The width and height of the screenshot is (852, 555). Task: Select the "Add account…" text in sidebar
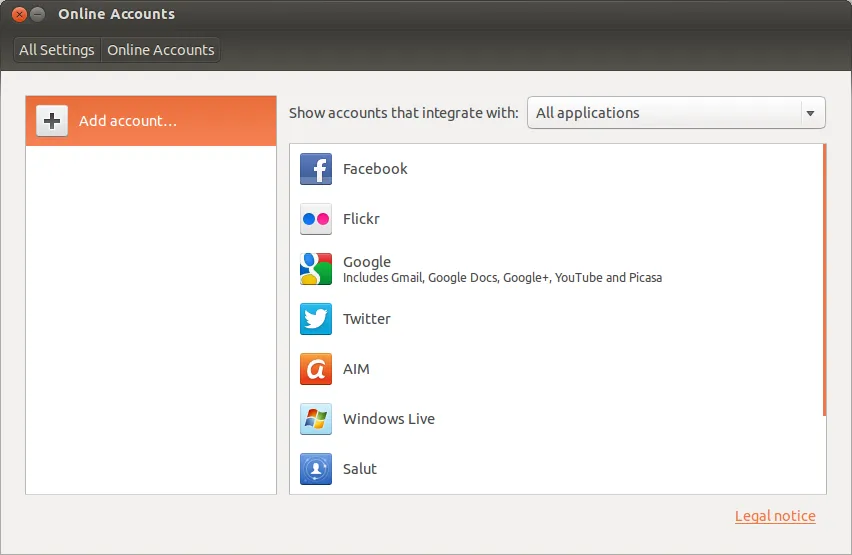[x=128, y=121]
